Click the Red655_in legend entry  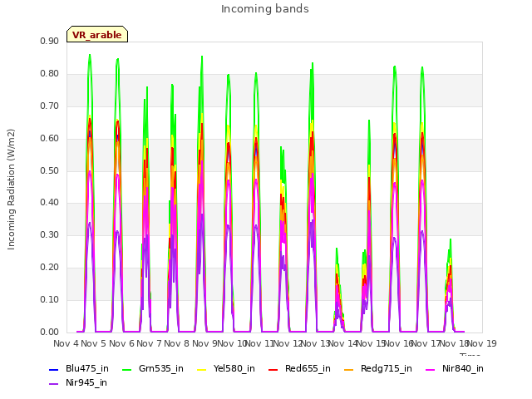point(299,368)
